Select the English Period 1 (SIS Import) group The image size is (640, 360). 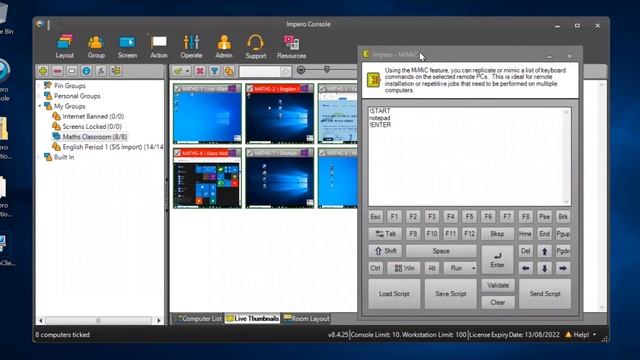point(108,147)
